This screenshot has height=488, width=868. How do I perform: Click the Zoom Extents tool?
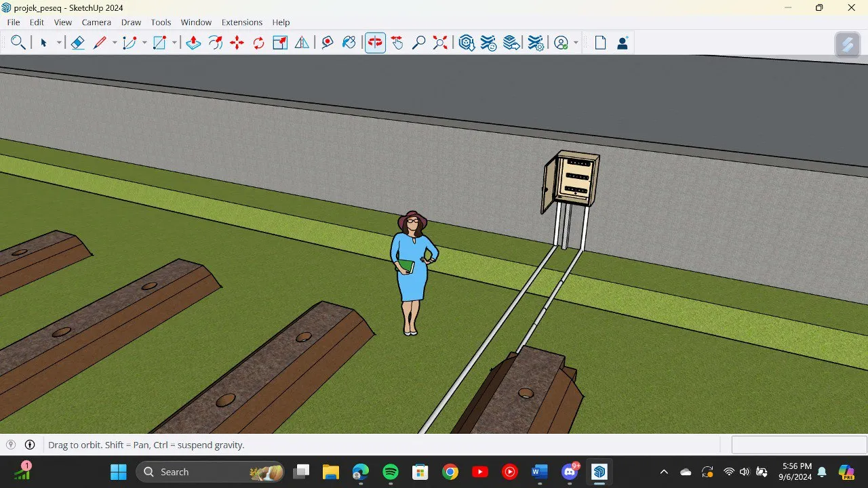pos(441,43)
